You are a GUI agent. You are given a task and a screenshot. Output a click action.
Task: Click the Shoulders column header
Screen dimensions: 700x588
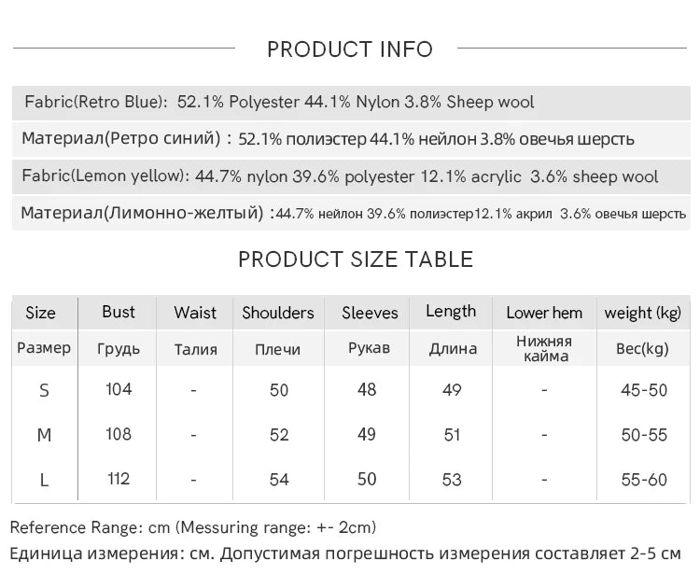(x=278, y=313)
